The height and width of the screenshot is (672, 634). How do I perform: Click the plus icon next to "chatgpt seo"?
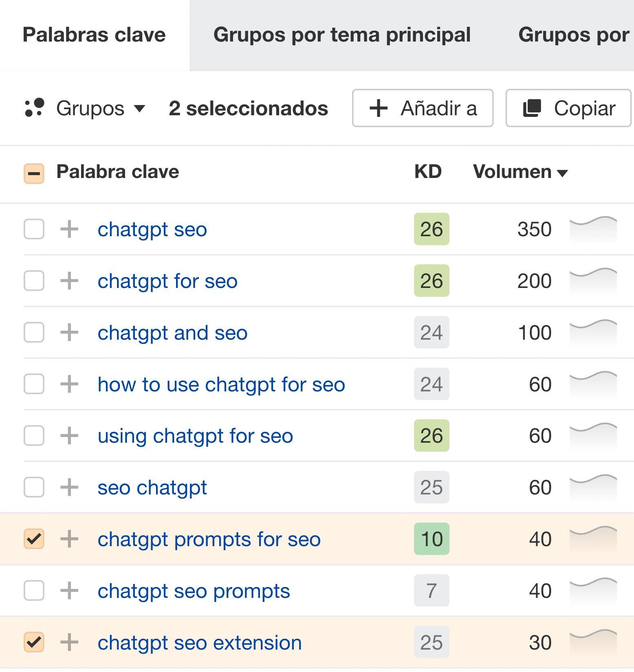(x=70, y=229)
